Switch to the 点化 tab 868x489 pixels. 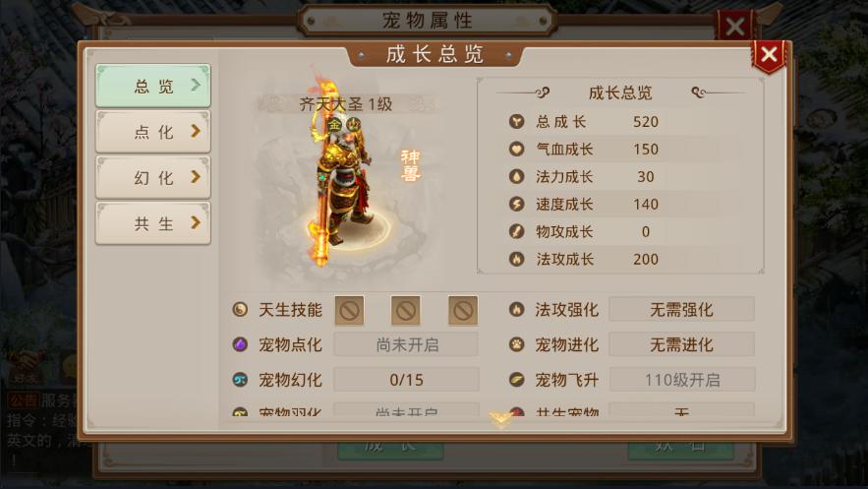click(x=152, y=132)
